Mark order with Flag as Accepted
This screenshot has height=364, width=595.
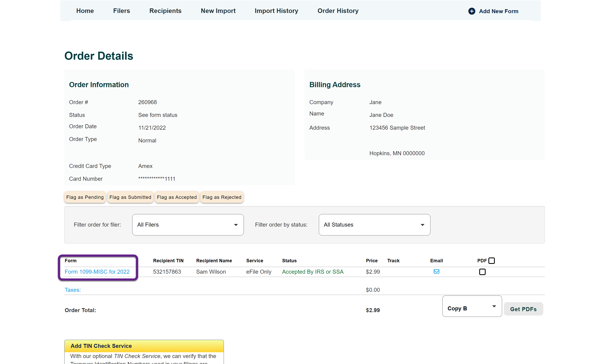coord(176,197)
